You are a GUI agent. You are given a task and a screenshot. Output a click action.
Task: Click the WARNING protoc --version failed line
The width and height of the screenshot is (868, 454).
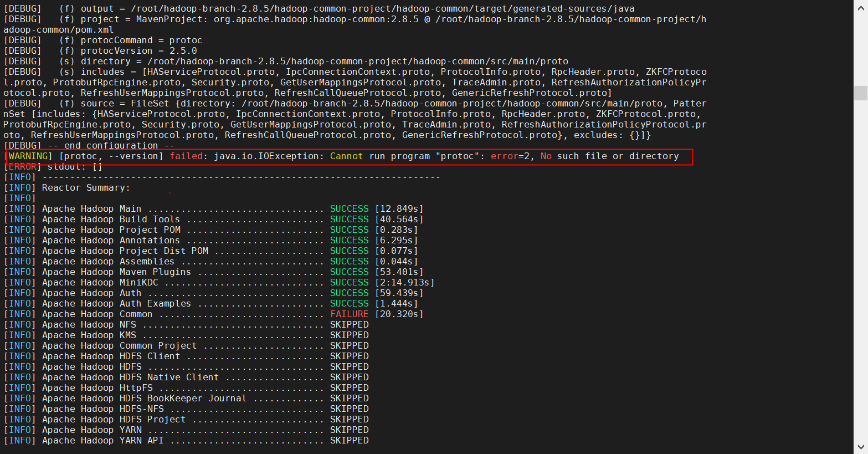tap(341, 156)
